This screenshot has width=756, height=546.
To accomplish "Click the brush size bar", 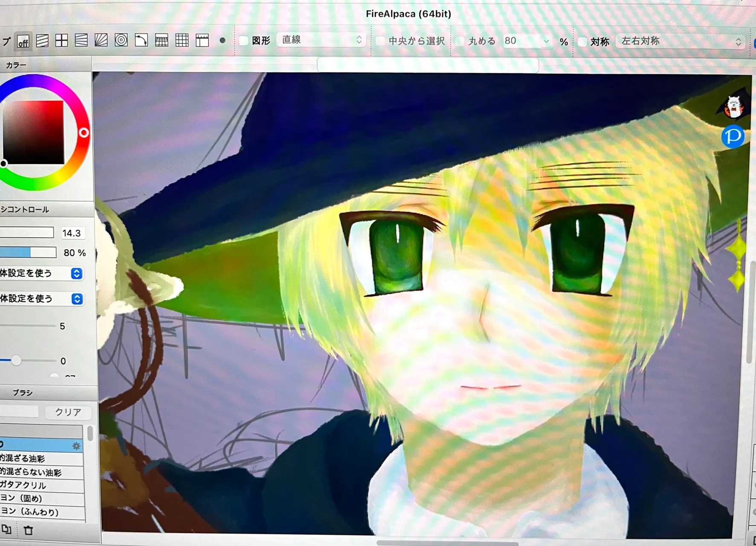I will 27,232.
